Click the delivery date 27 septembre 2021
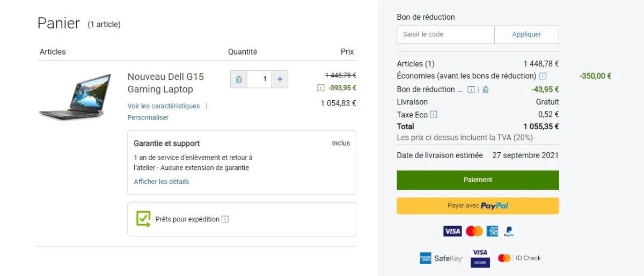The height and width of the screenshot is (276, 644). 525,155
